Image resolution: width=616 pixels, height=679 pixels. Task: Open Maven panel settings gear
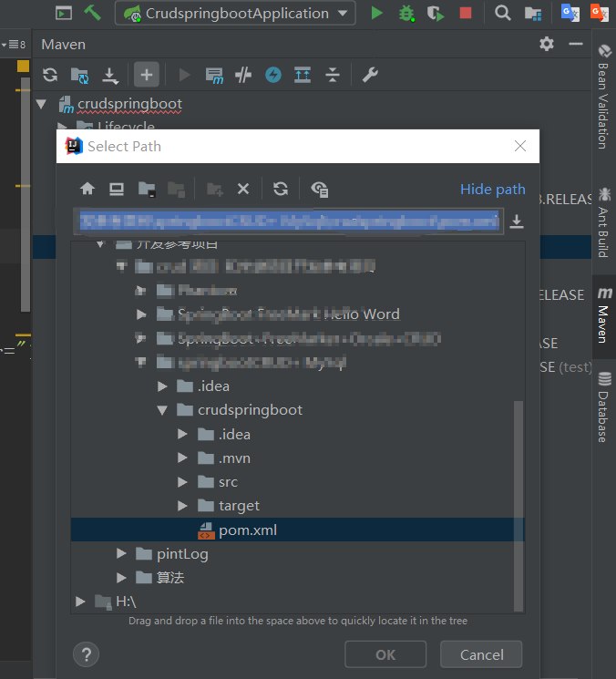point(547,44)
